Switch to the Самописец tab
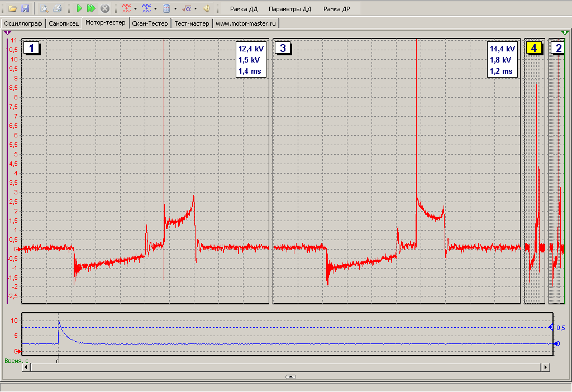 64,23
